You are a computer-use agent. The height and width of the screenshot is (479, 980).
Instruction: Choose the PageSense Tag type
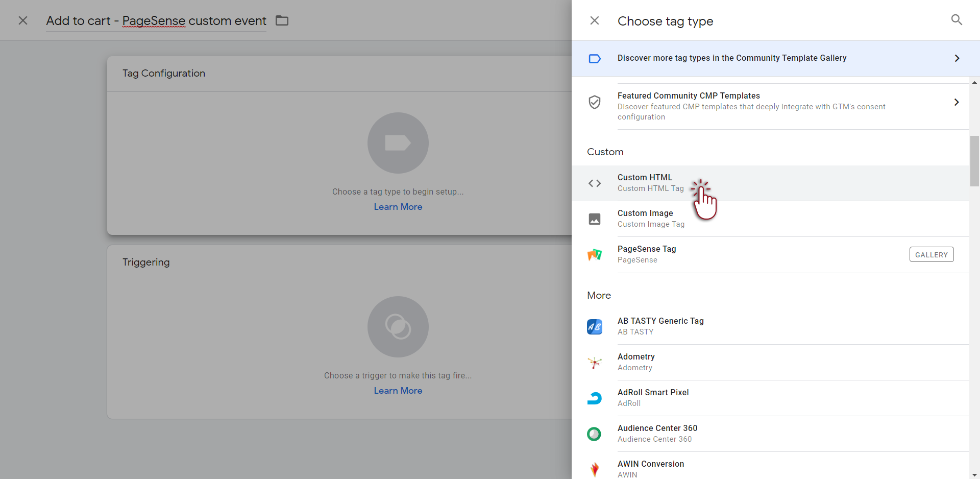(770, 255)
